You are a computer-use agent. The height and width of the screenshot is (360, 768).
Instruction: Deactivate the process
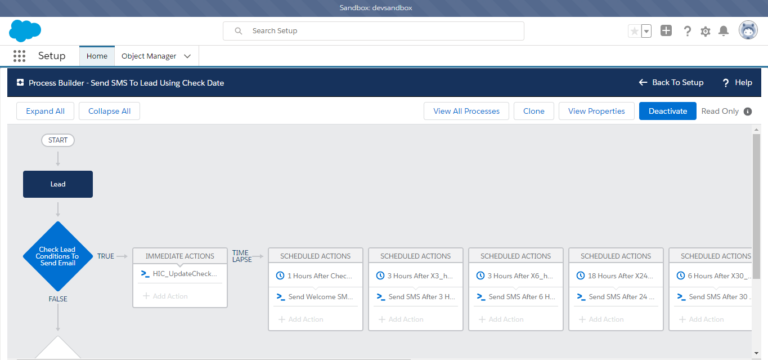pos(668,111)
